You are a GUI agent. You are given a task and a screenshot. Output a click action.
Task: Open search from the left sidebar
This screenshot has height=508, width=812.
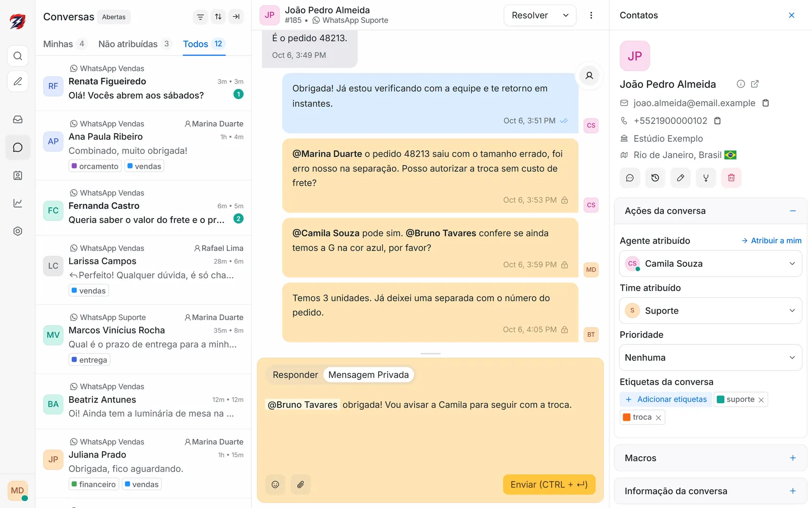coord(18,56)
